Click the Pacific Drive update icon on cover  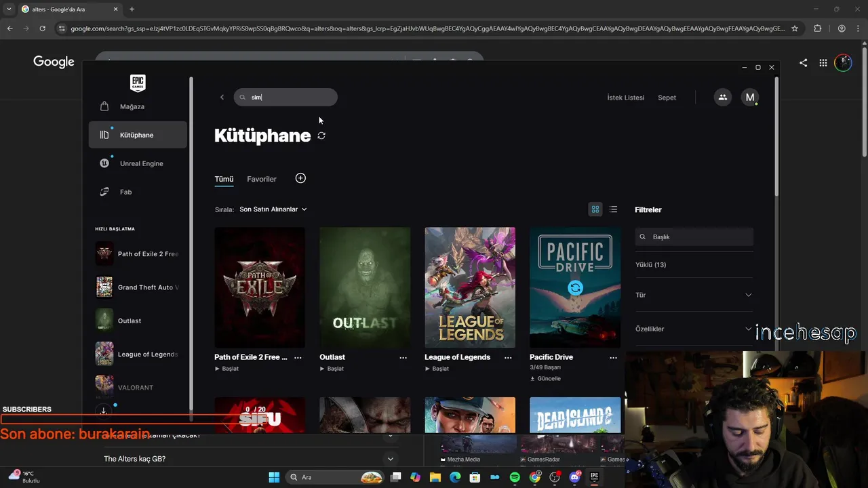575,287
